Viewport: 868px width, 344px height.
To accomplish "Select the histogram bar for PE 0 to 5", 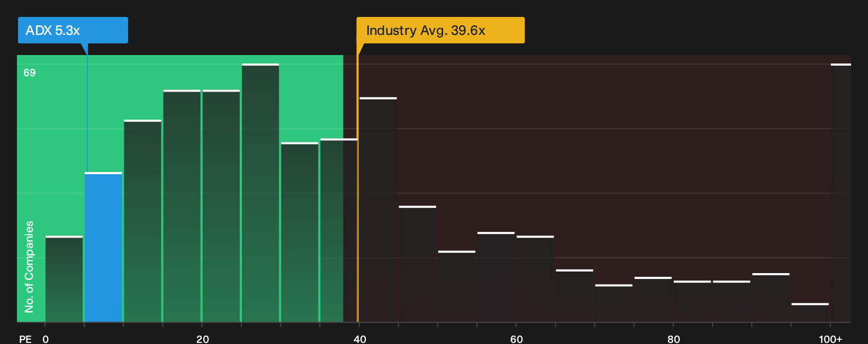I will (x=64, y=279).
